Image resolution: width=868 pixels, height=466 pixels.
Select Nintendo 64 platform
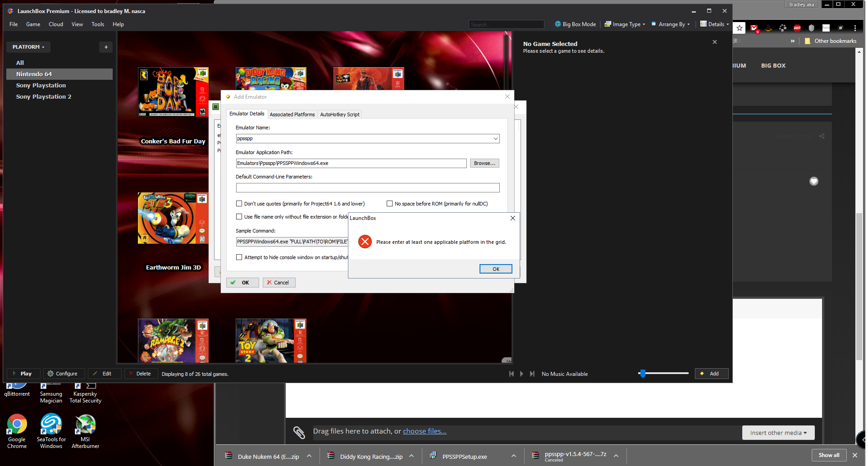60,74
